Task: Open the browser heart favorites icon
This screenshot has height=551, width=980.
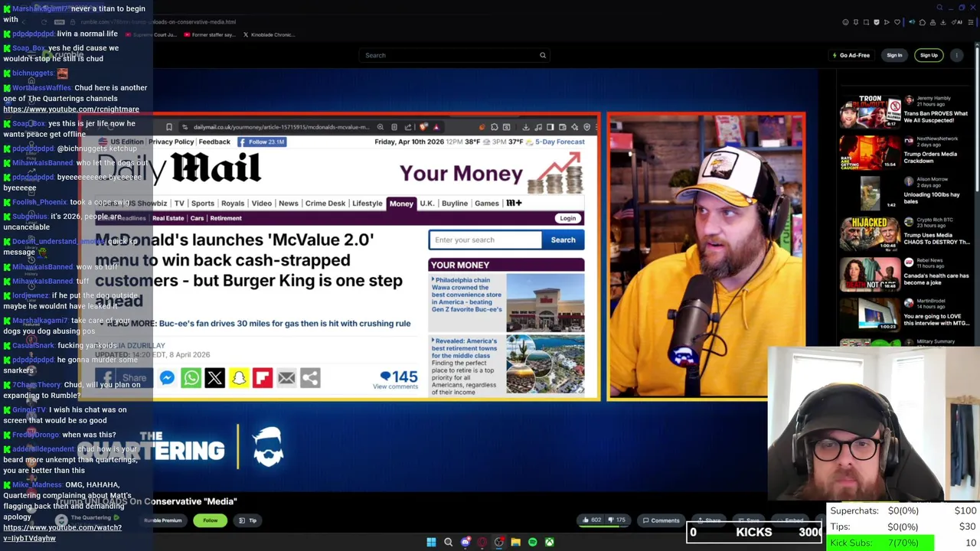Action: click(x=897, y=22)
